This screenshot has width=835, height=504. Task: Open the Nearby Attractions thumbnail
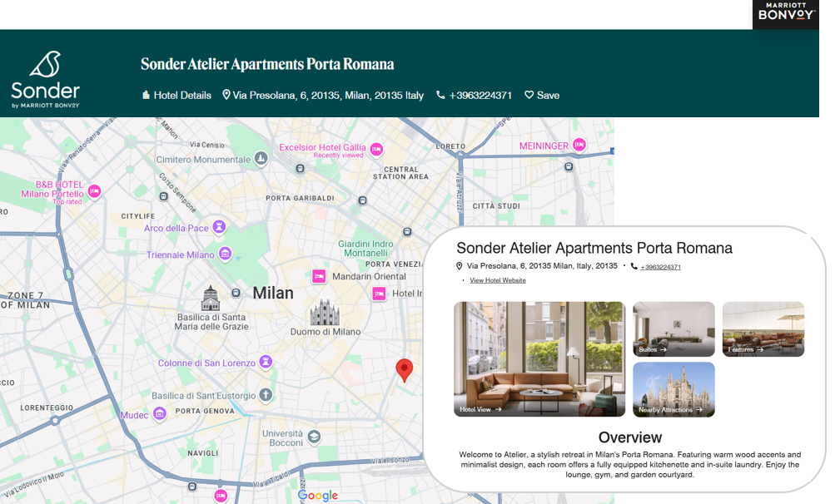coord(673,389)
